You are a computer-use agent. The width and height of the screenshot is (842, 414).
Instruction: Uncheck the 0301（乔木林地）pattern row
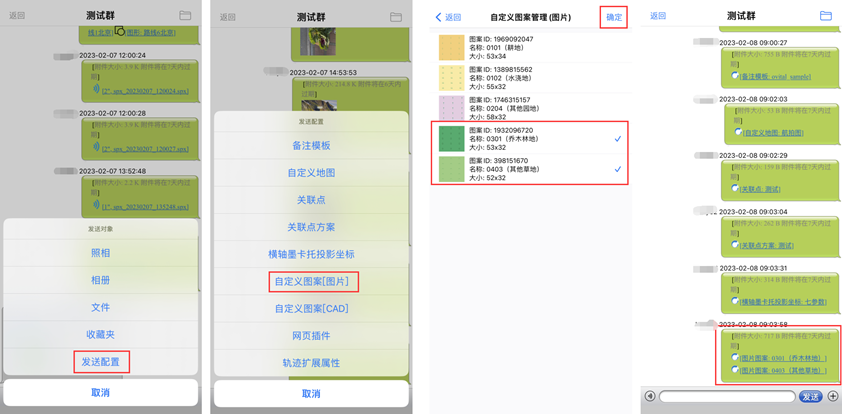click(529, 139)
